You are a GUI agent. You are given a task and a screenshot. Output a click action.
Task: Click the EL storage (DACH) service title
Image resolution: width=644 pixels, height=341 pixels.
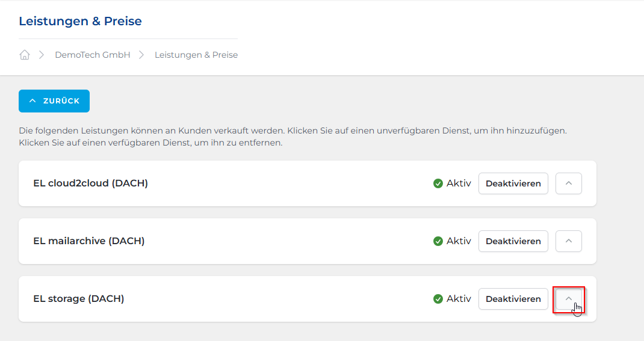(79, 299)
